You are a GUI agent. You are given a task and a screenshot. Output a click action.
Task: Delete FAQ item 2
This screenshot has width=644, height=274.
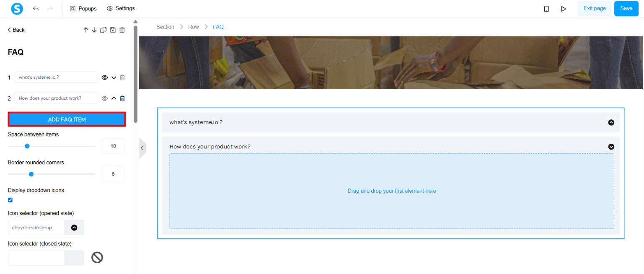[x=122, y=98]
